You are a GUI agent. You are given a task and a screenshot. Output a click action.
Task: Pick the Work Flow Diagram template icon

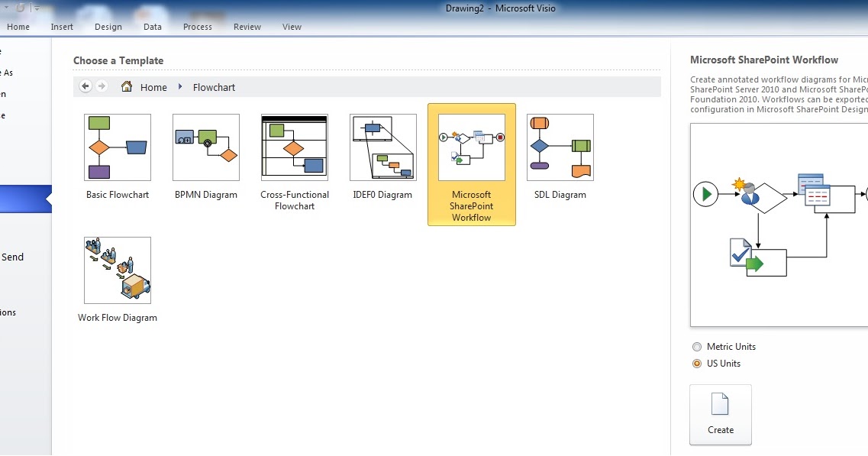pos(118,270)
